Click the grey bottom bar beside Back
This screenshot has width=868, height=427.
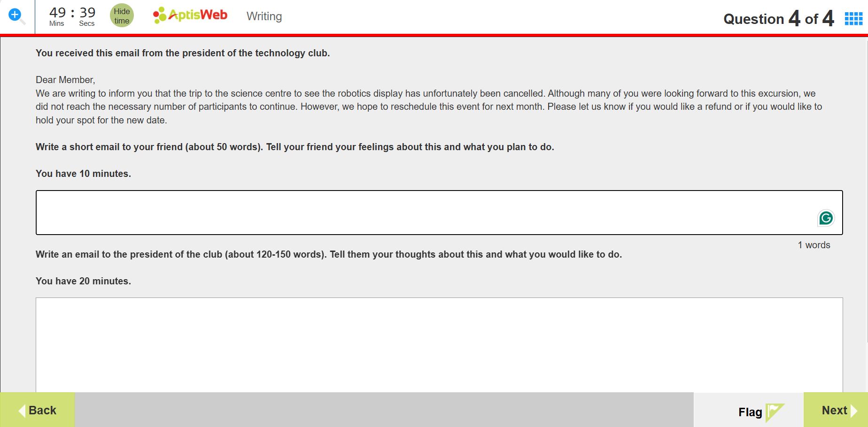coord(383,410)
